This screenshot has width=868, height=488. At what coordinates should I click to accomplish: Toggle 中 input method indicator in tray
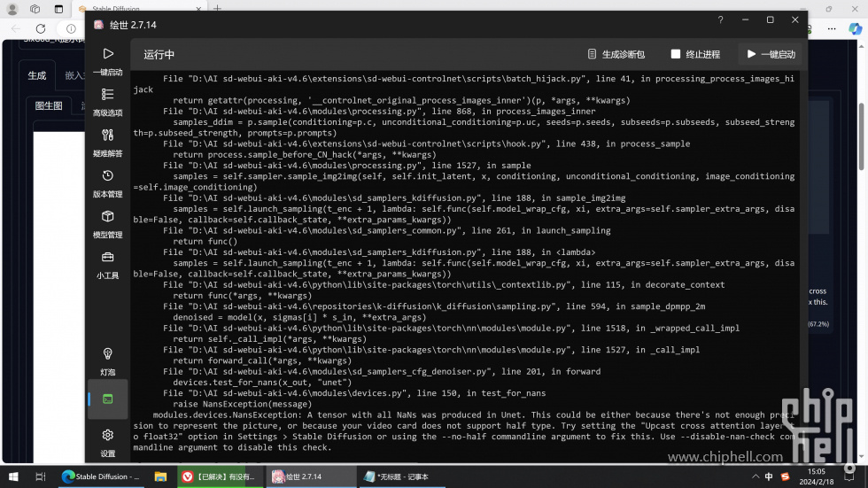tap(769, 476)
